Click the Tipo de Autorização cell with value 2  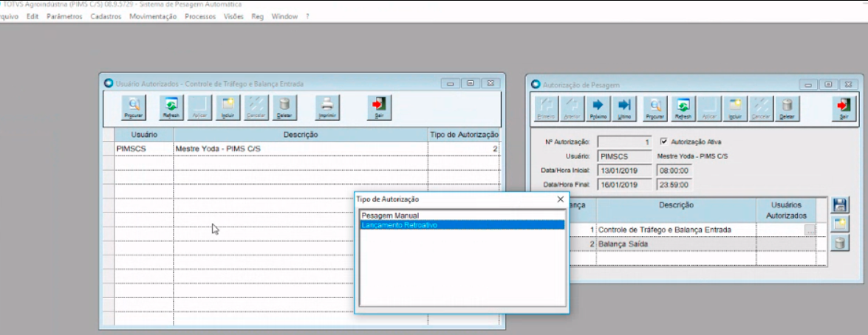[x=464, y=149]
